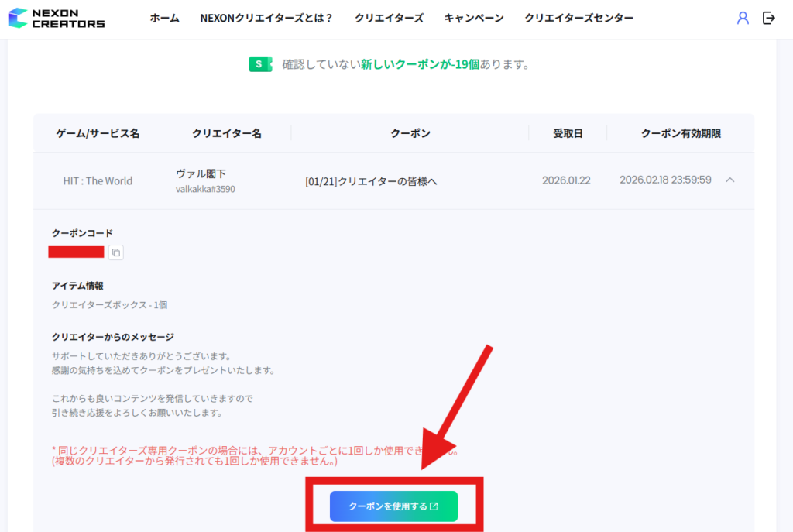793x532 pixels.
Task: Select the HIT : The World cell
Action: pyautogui.click(x=98, y=180)
